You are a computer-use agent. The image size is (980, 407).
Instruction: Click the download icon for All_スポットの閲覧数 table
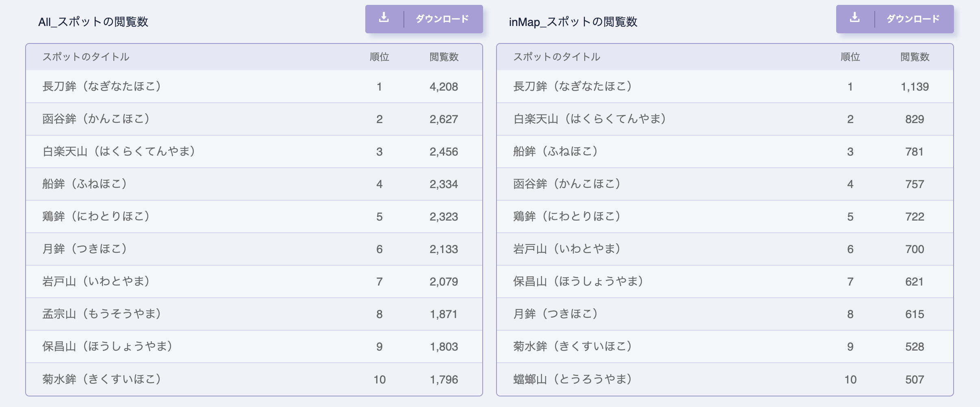tap(384, 18)
